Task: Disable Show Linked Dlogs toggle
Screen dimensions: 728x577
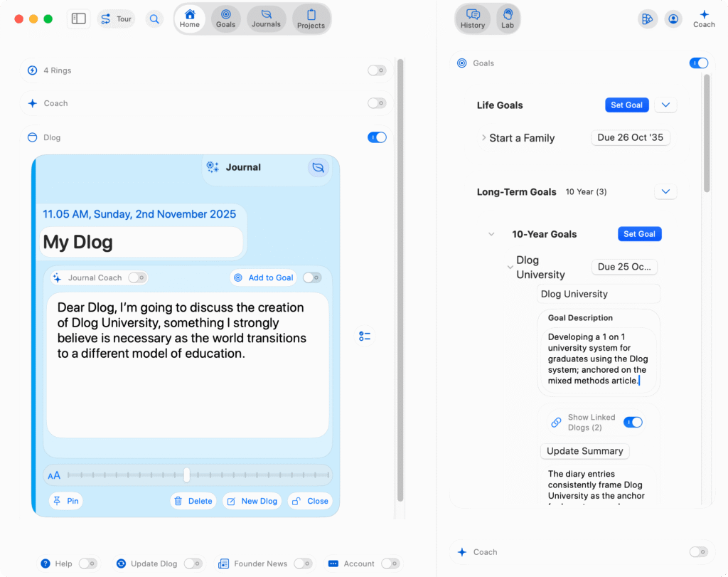Action: point(633,423)
